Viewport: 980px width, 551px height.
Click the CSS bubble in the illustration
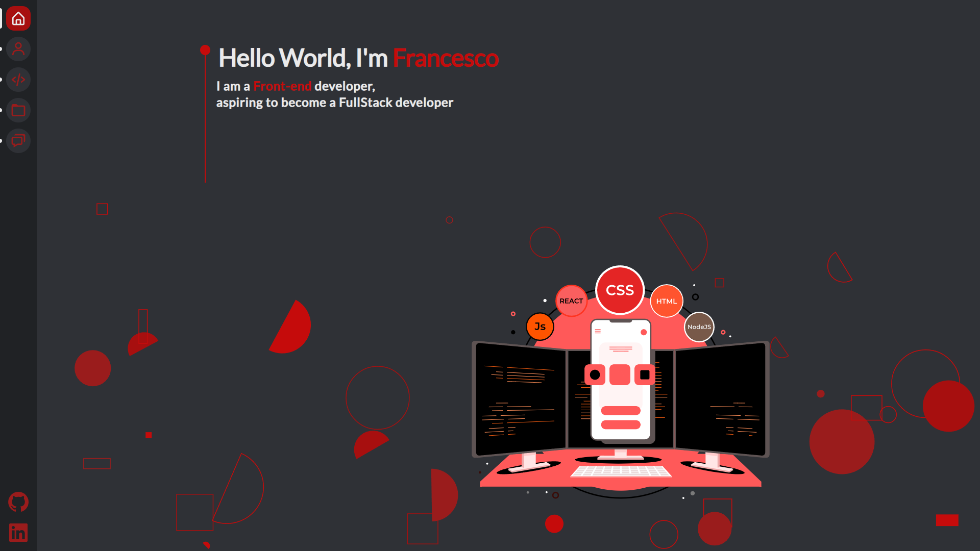pos(620,290)
